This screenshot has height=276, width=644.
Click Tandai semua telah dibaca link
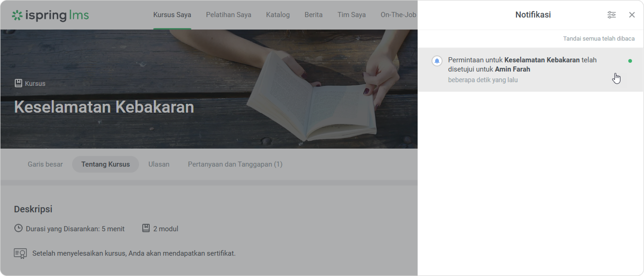point(598,39)
